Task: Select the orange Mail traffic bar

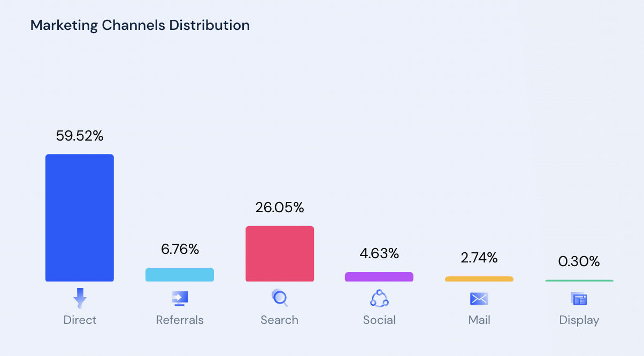Action: click(x=479, y=279)
